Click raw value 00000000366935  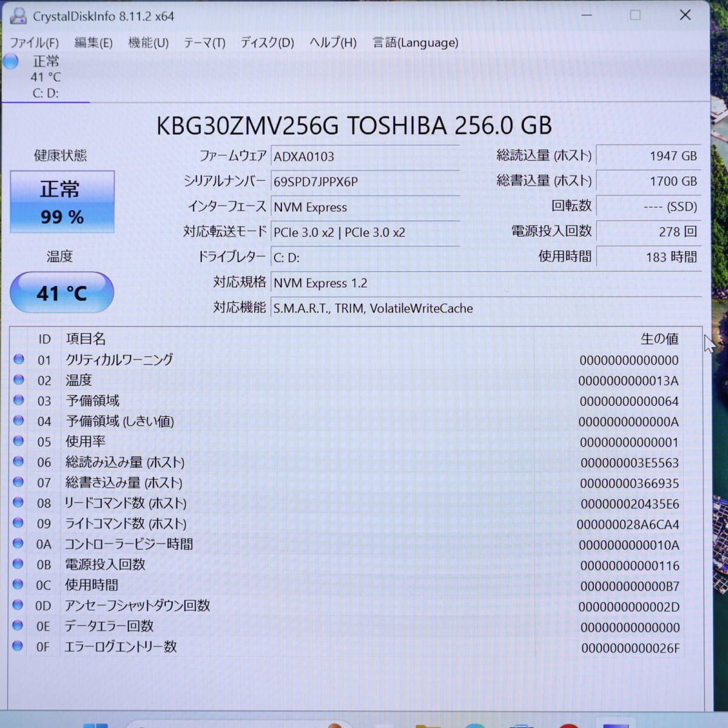[x=630, y=484]
